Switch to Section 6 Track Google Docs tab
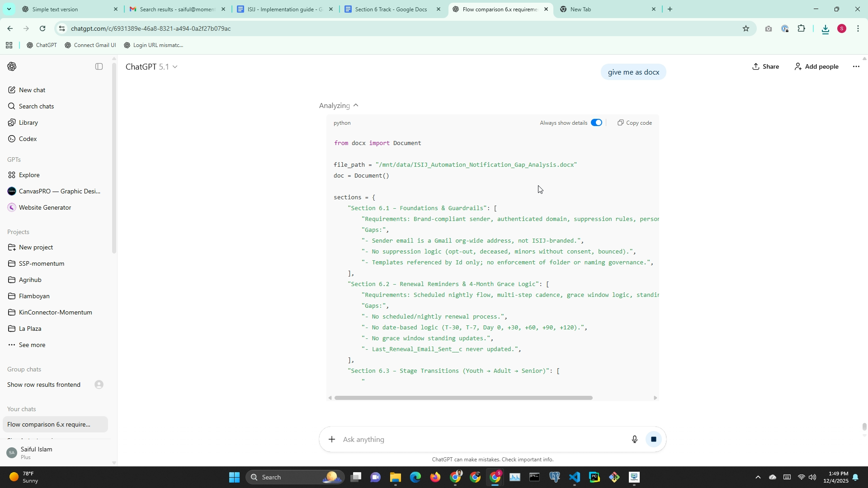This screenshot has height=488, width=868. (x=391, y=9)
